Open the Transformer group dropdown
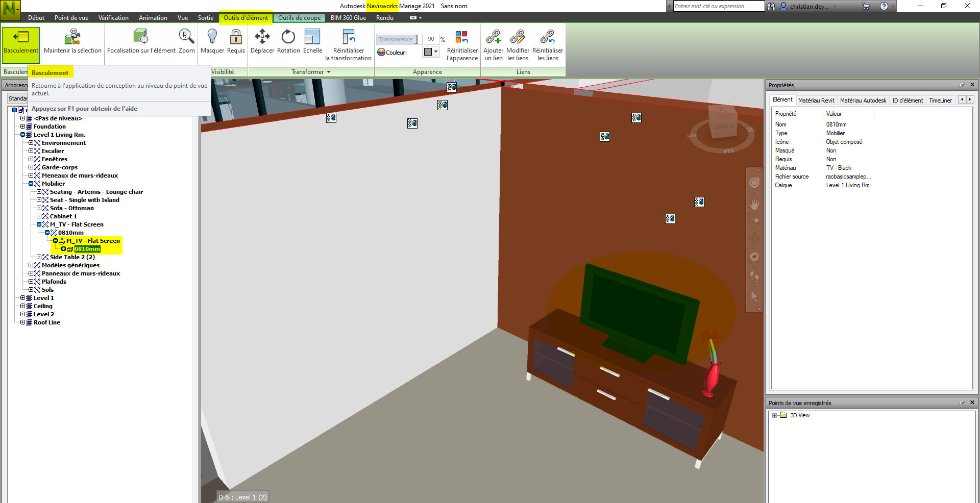 (329, 72)
